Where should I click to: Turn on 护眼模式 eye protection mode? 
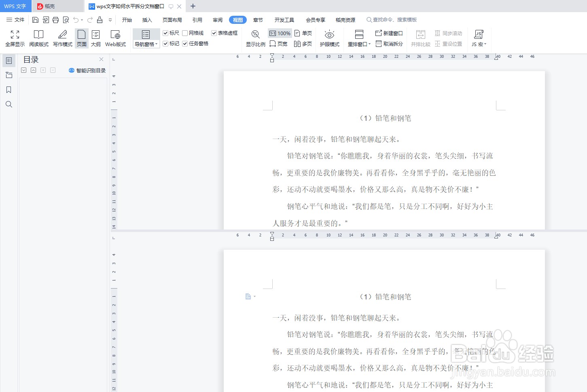(329, 38)
